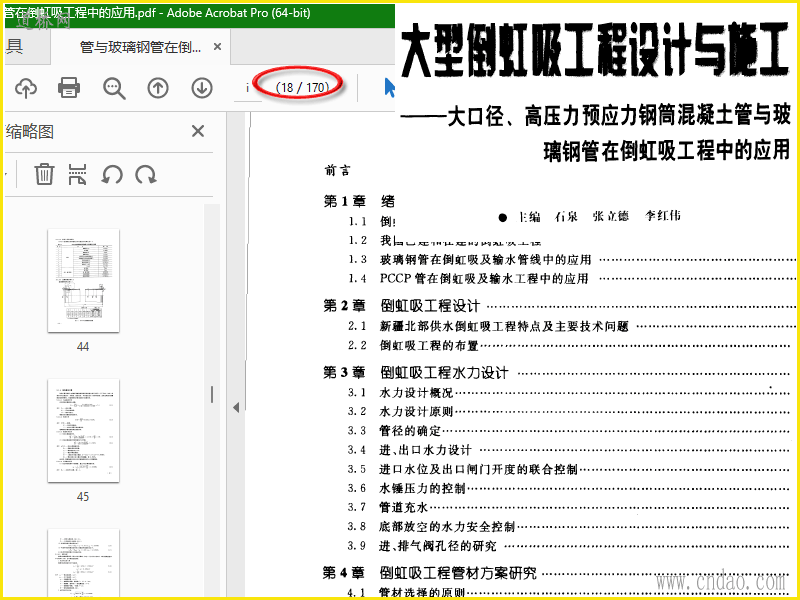Viewport: 800px width, 600px height.
Task: Select the blue arrow Selection tool
Action: [x=389, y=88]
